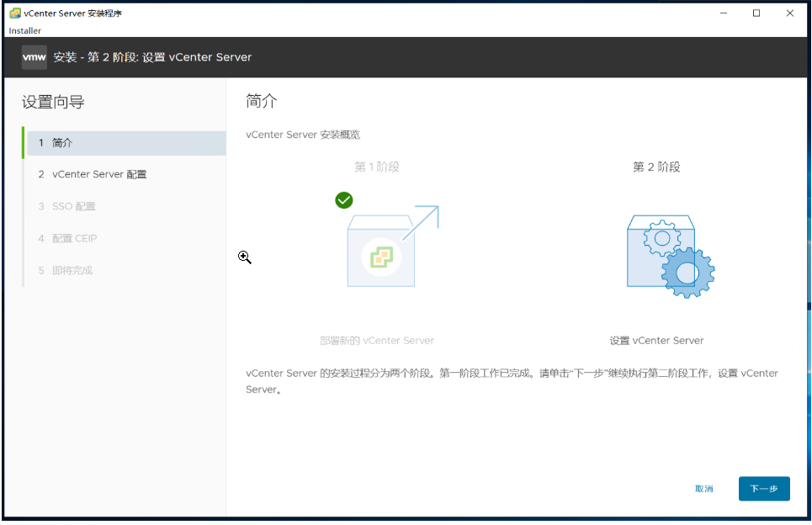
Task: Close the vCenter Server installer window
Action: pyautogui.click(x=790, y=13)
